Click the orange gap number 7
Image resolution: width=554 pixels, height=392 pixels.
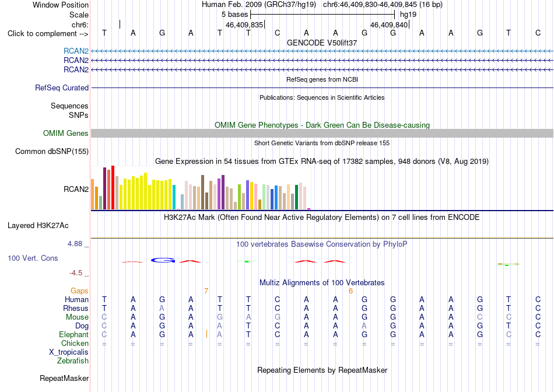coord(206,291)
